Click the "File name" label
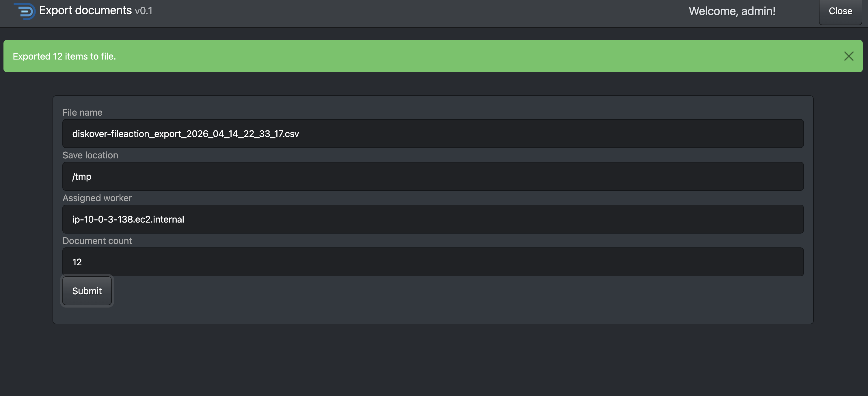Viewport: 868px width, 396px height. click(x=82, y=112)
